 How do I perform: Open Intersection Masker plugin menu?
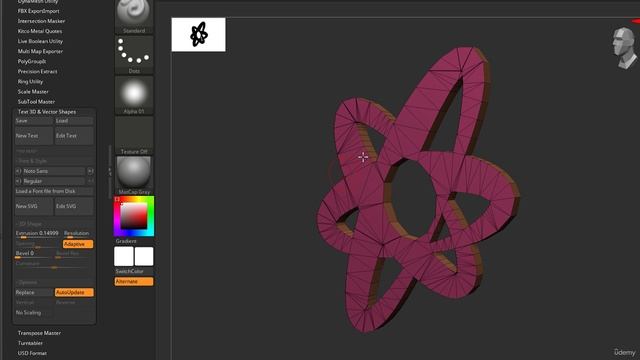(41, 21)
